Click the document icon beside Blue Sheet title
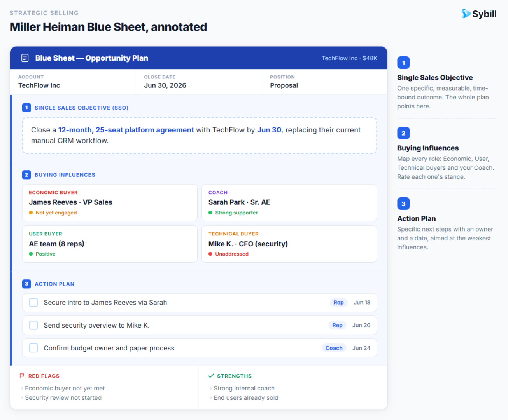Screen dimensions: 508x420 coord(25,58)
